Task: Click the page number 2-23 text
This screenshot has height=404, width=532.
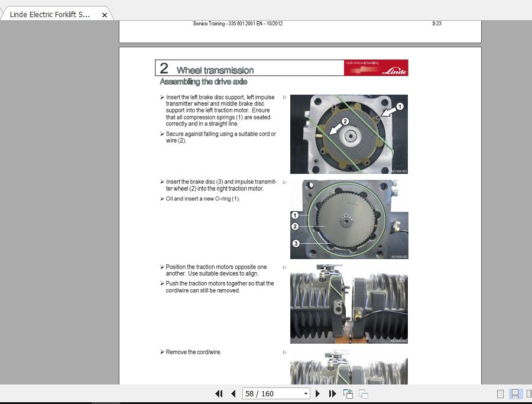Action: tap(437, 24)
